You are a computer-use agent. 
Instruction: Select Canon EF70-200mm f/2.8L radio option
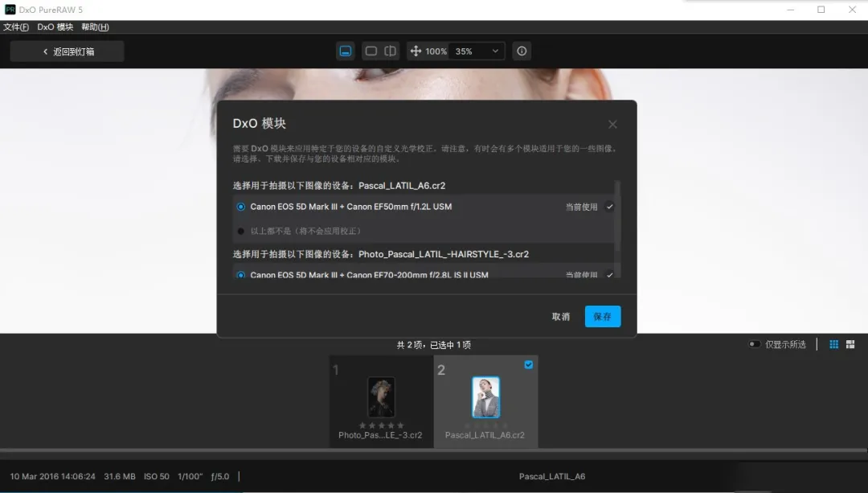241,275
